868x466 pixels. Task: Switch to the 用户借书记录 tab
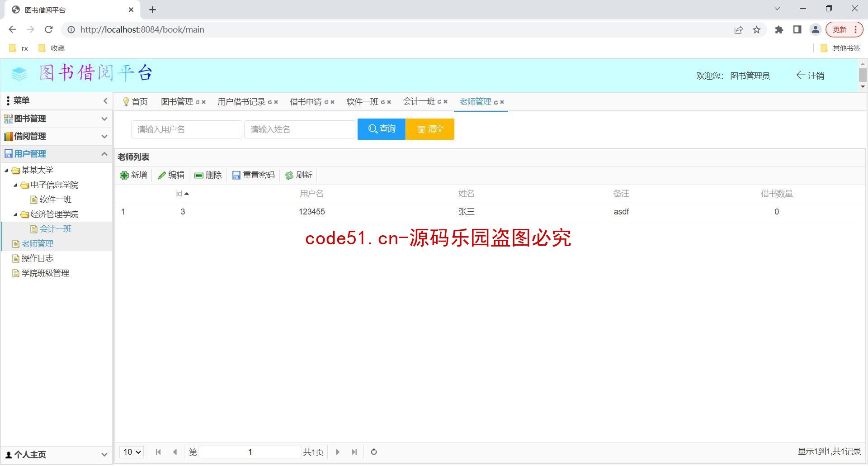tap(241, 102)
